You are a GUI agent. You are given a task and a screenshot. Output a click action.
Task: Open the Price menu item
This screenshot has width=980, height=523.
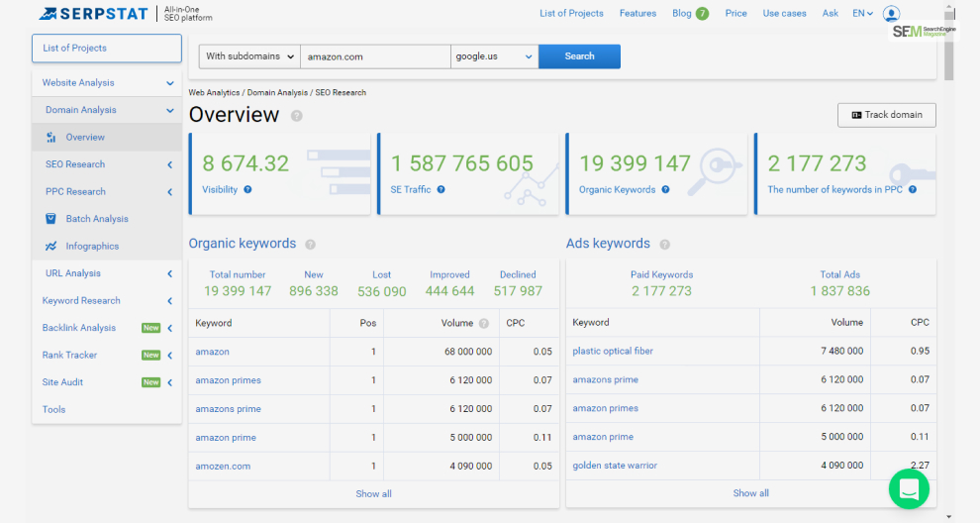coord(735,13)
